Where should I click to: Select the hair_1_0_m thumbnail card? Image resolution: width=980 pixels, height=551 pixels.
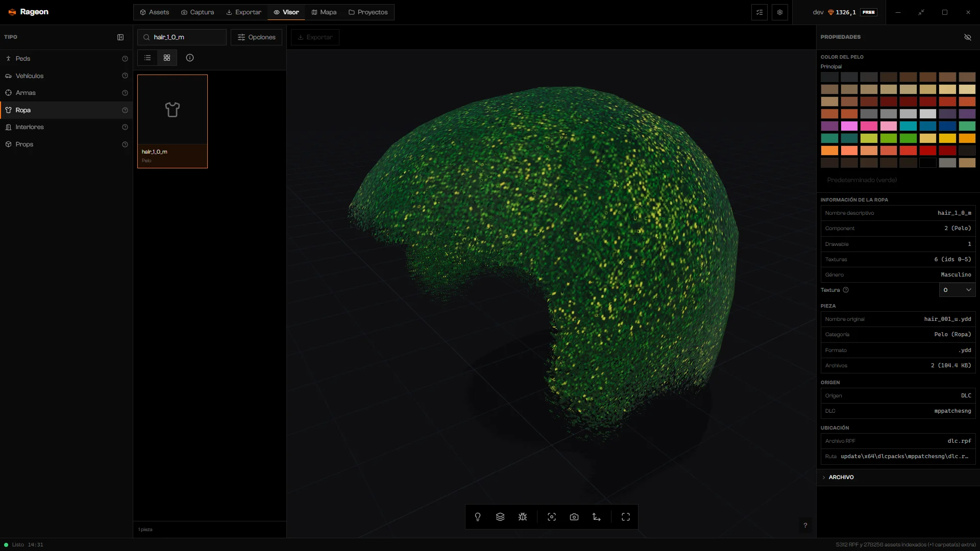point(173,121)
